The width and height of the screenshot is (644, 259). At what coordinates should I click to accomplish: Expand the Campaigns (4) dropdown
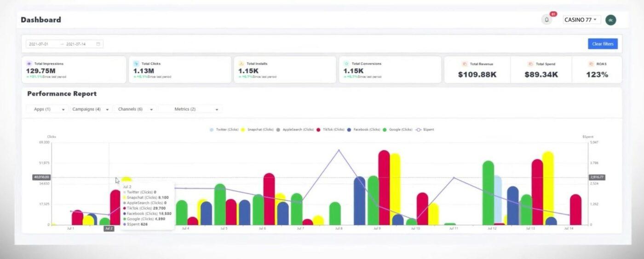(91, 109)
